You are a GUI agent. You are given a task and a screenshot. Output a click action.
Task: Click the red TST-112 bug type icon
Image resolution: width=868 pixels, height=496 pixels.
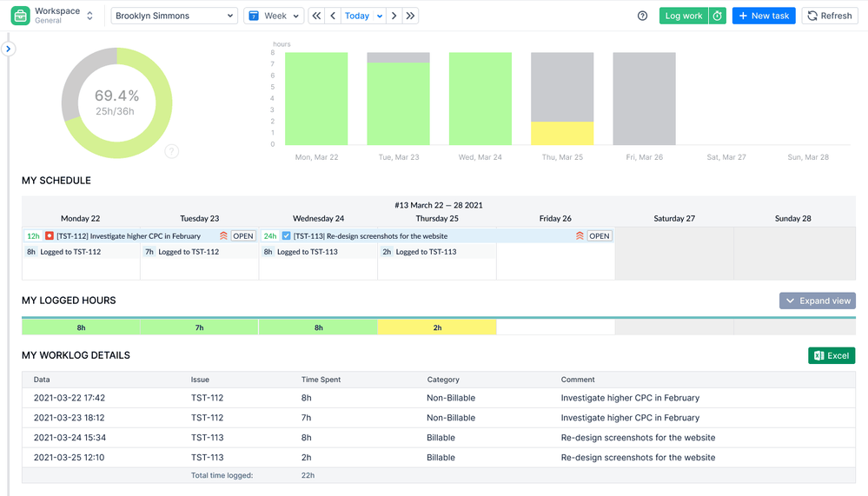50,235
